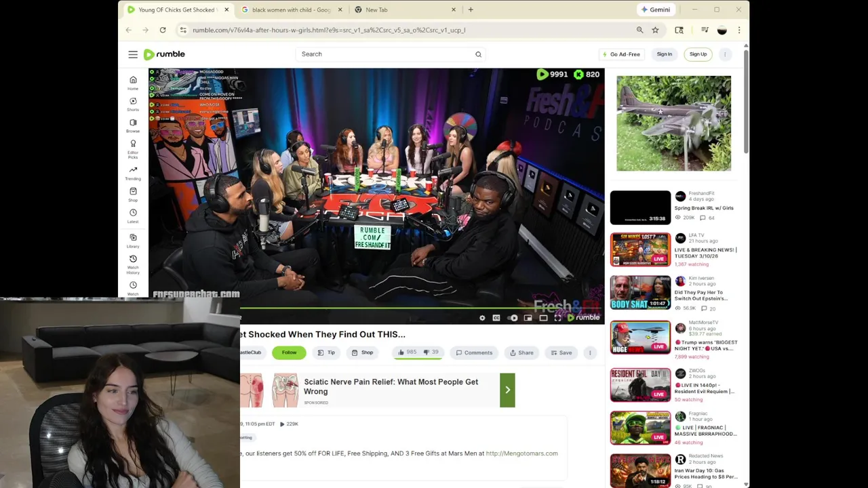
Task: Open Shop in the Rumble sidebar
Action: (x=133, y=195)
